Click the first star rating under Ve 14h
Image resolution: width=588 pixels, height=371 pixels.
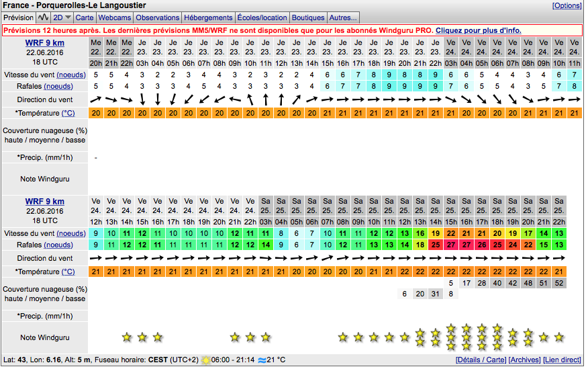pyautogui.click(x=127, y=337)
